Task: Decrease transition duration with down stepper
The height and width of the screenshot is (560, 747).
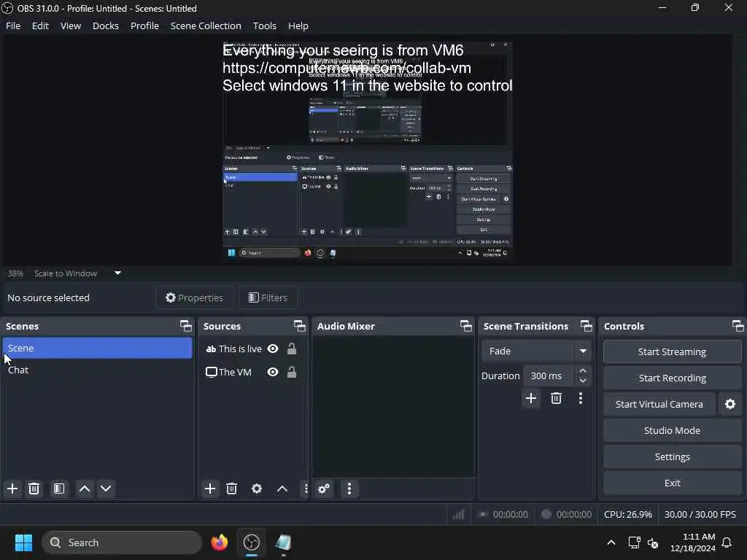Action: 583,381
